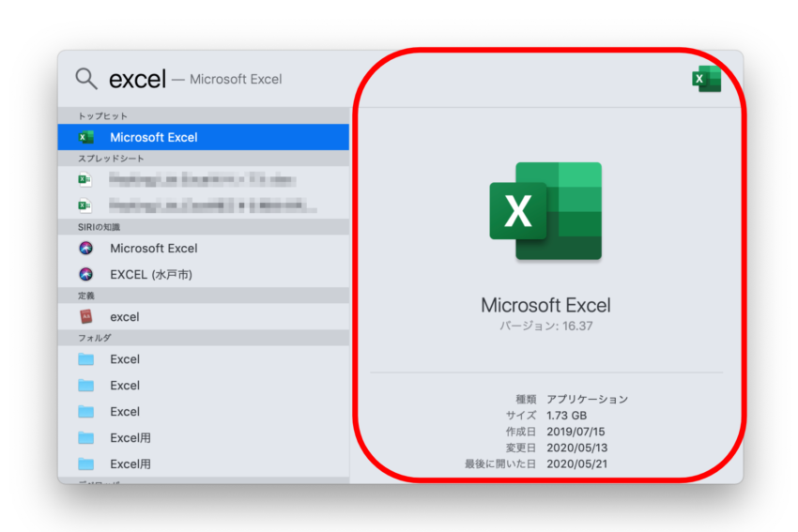798x532 pixels.
Task: Click the large Excel app icon in preview
Action: [x=545, y=212]
